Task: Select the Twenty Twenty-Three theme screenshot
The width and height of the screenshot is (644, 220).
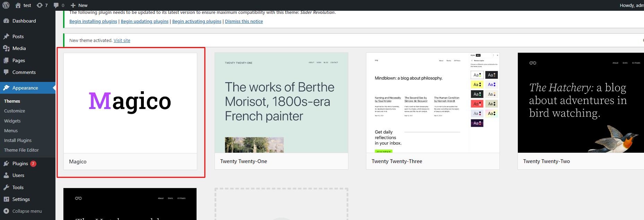Action: click(433, 103)
